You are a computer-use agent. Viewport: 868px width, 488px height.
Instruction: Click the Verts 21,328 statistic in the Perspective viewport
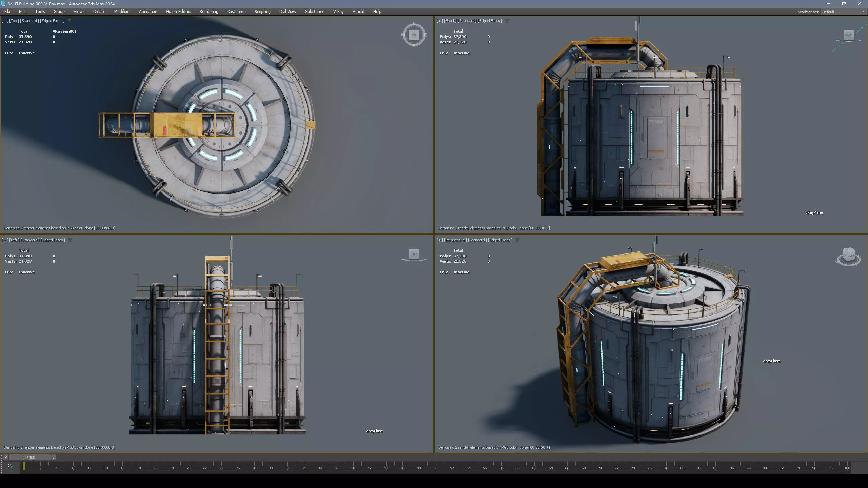coord(453,261)
